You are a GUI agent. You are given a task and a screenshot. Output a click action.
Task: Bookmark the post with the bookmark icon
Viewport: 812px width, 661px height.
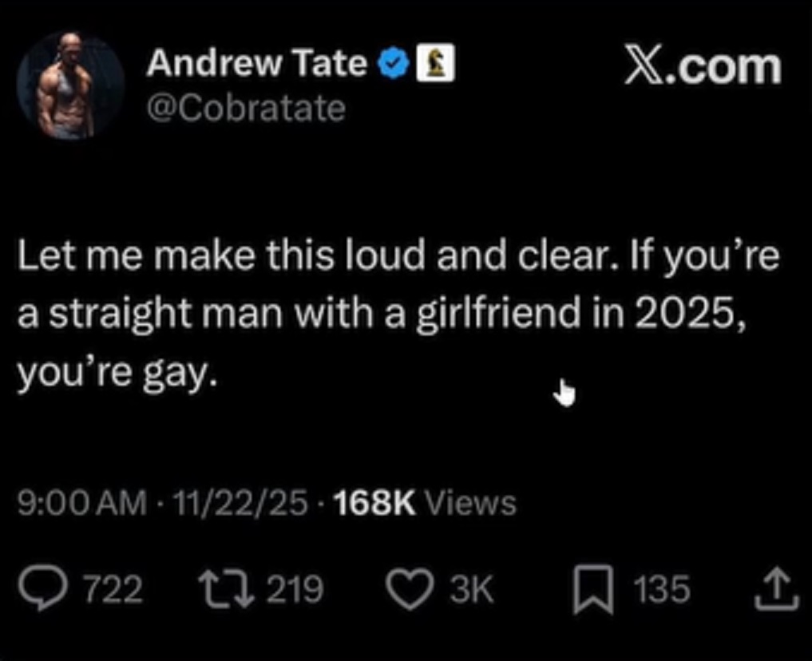593,590
